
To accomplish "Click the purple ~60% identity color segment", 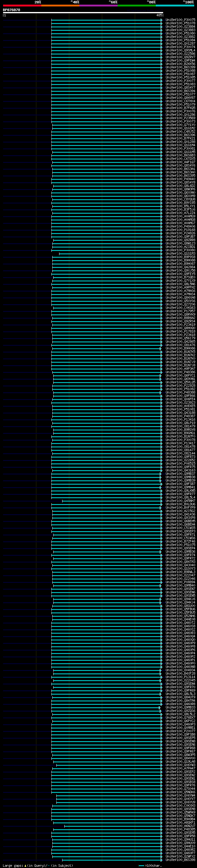I will (99, 6).
